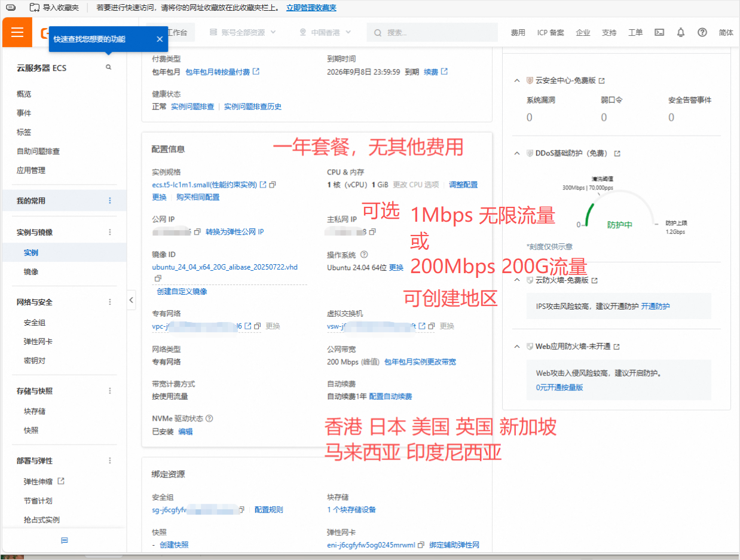Open the Cloud Shell terminal icon
740x560 pixels.
point(659,32)
